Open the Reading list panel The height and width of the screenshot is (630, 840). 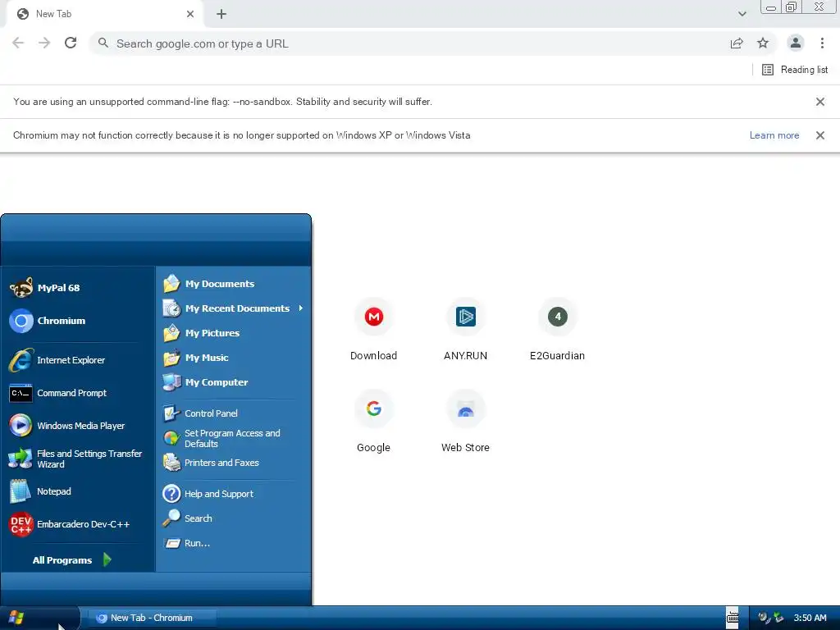coord(795,70)
